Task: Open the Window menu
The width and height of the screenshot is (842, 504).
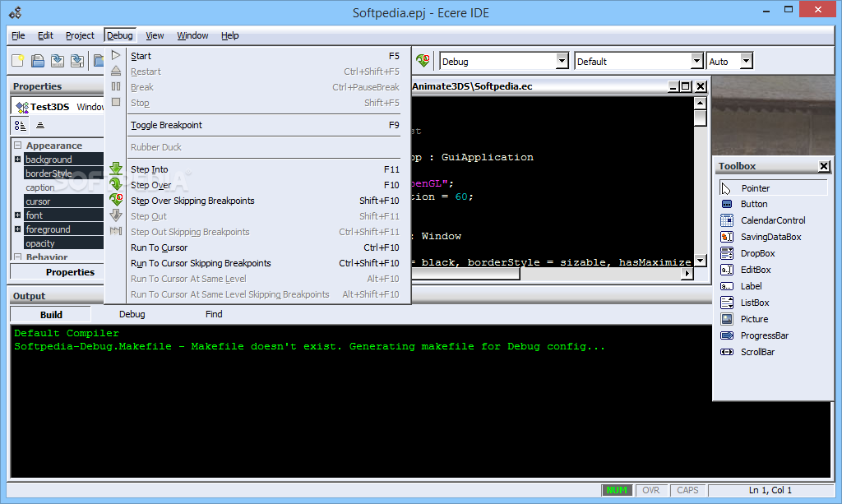Action: [192, 35]
